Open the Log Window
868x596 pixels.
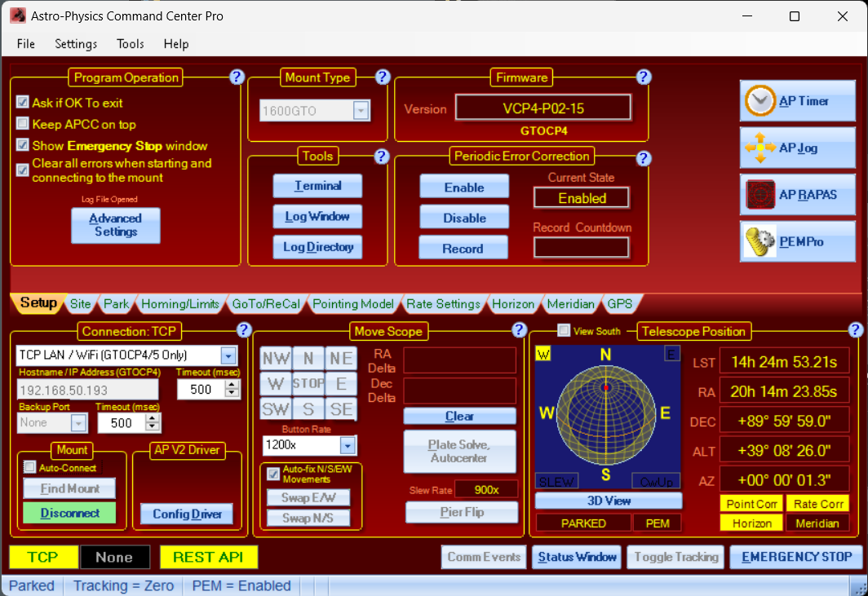tap(318, 216)
